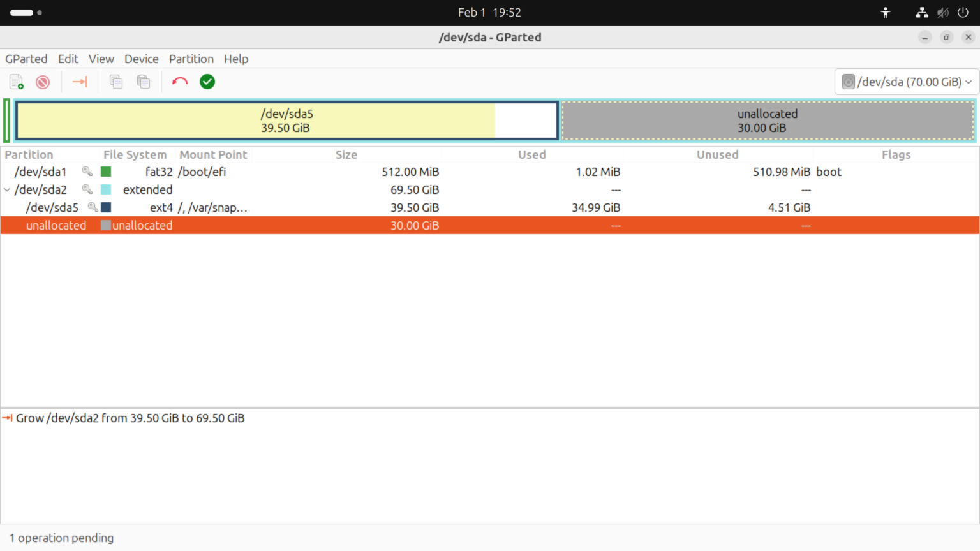
Task: Undo last operation with red arrow
Action: coord(180,82)
